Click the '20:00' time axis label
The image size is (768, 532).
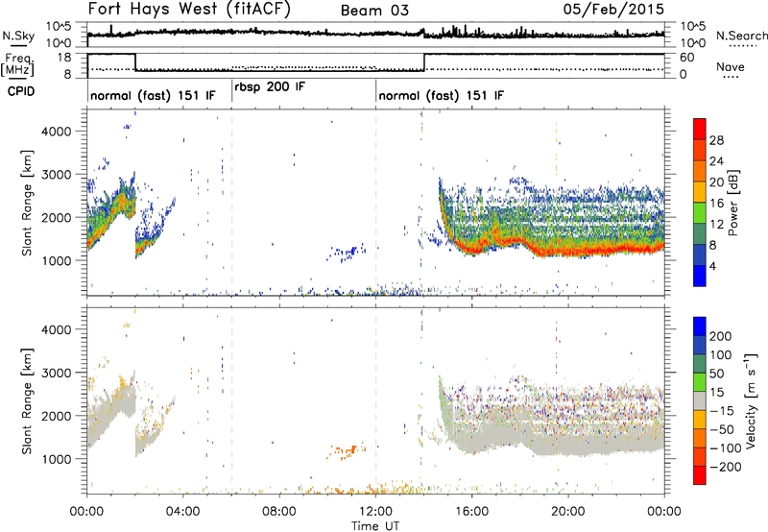coord(568,512)
